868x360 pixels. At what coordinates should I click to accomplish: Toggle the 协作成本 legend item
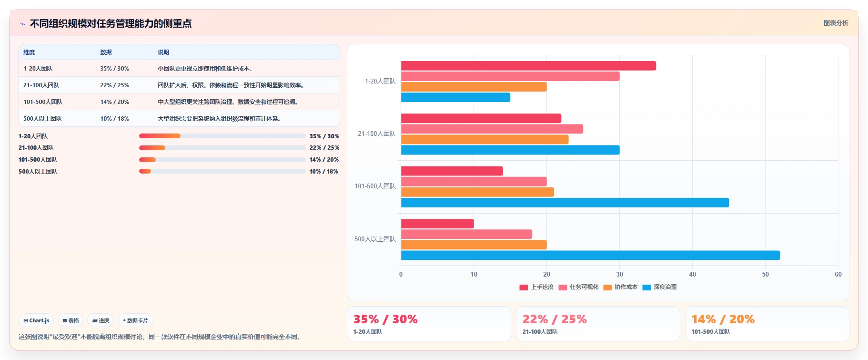coord(620,287)
